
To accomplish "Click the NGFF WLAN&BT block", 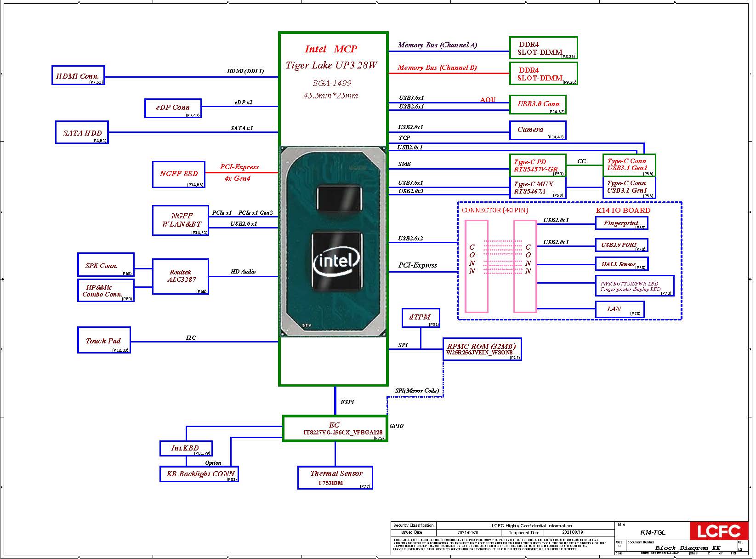I will pyautogui.click(x=181, y=221).
